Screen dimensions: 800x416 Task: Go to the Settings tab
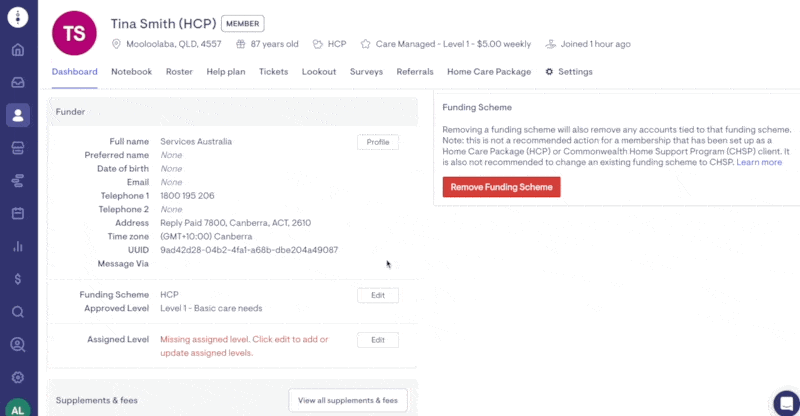click(569, 72)
